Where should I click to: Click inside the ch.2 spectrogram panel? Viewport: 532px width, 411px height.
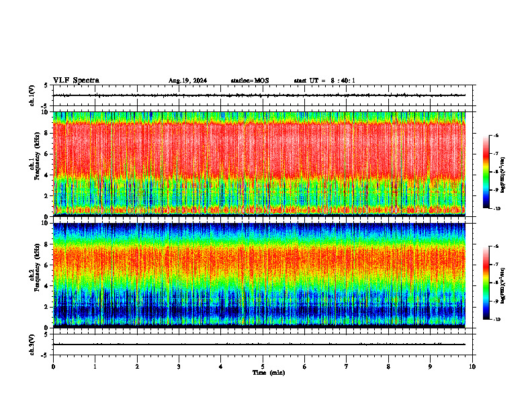pos(259,275)
